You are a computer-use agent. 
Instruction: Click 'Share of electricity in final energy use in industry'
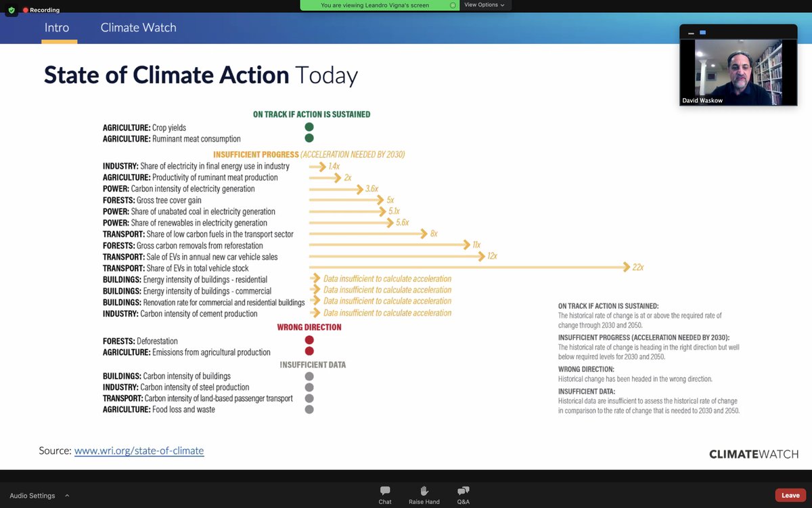[x=215, y=166]
